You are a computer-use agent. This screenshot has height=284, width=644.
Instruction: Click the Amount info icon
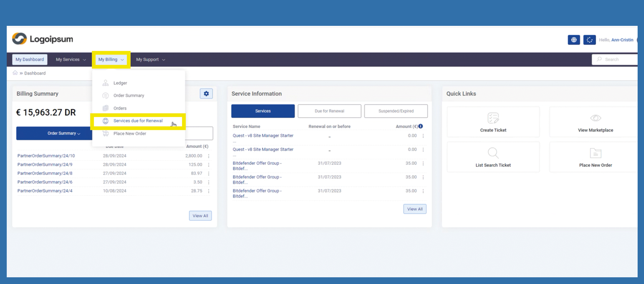[421, 126]
